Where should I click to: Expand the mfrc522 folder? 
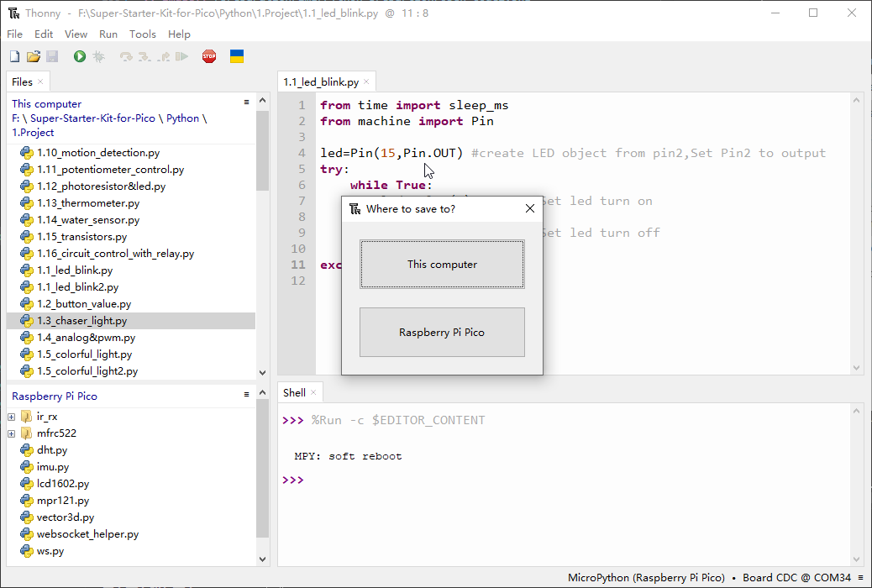(12, 433)
